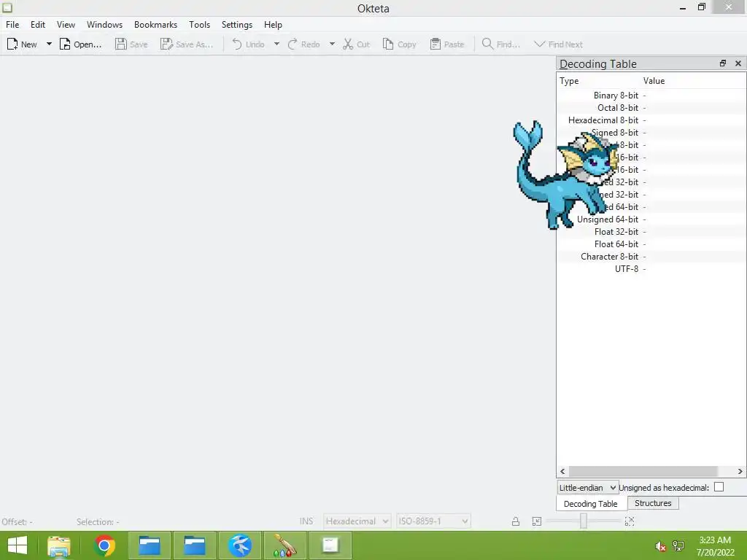
Task: Expand the New button dropdown arrow
Action: click(49, 44)
